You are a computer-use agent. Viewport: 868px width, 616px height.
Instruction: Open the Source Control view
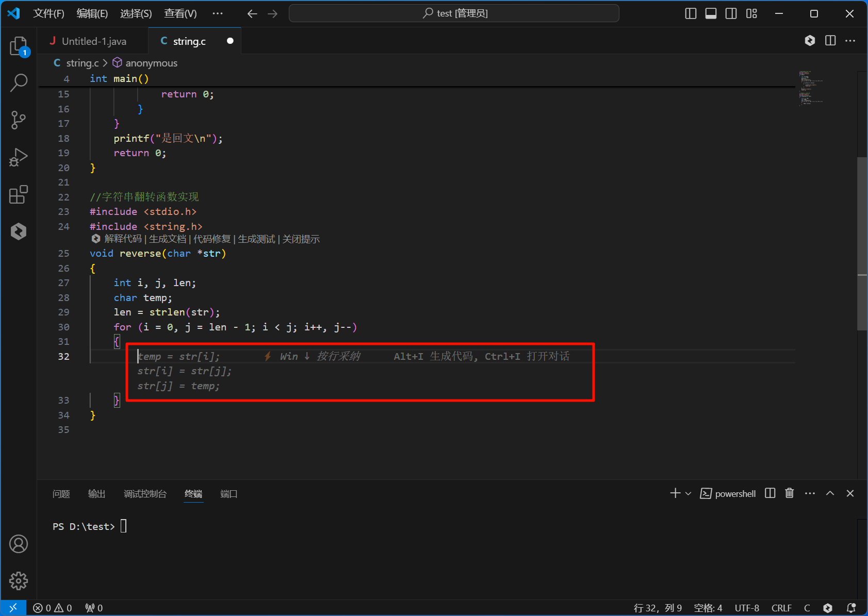pos(19,120)
